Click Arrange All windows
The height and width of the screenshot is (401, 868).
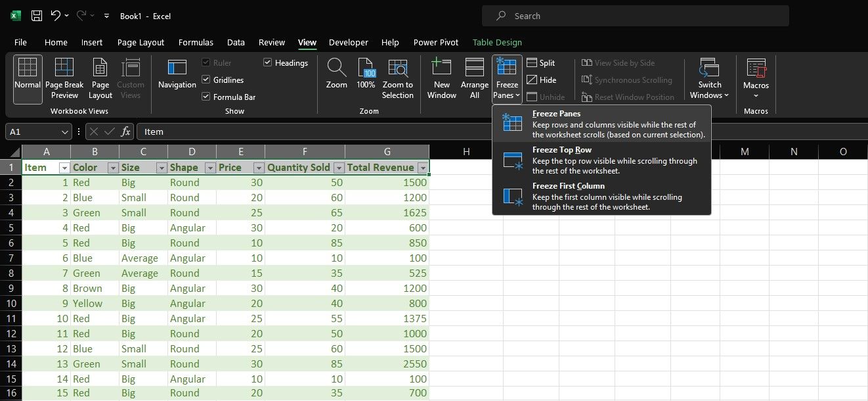click(474, 77)
